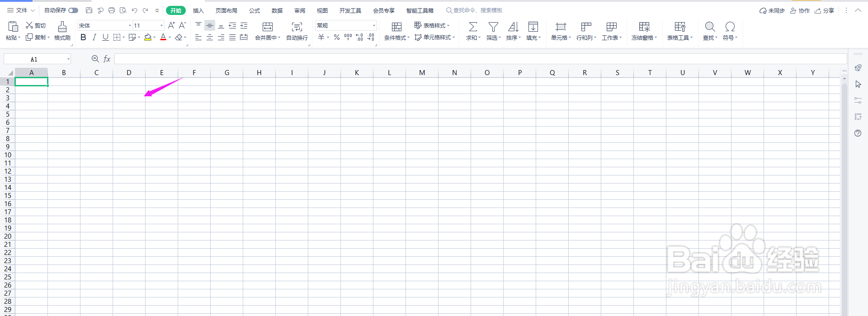Decrease font size with the A- icon

(183, 25)
